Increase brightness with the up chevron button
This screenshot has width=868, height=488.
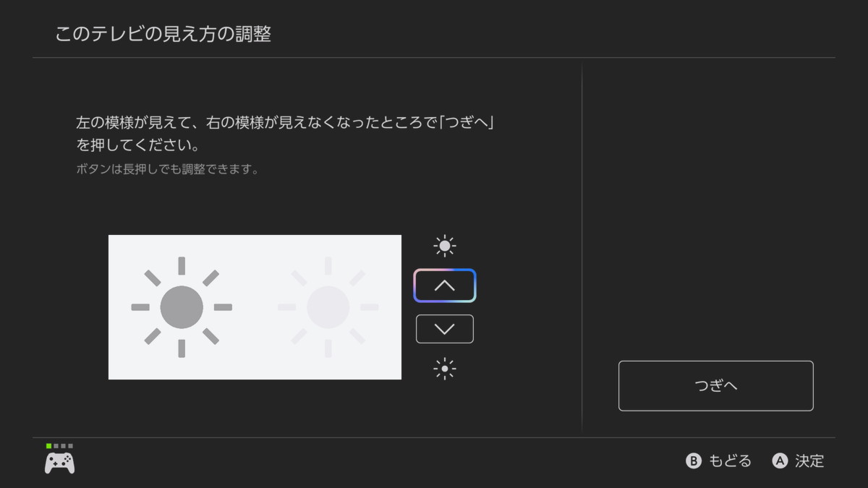tap(444, 286)
